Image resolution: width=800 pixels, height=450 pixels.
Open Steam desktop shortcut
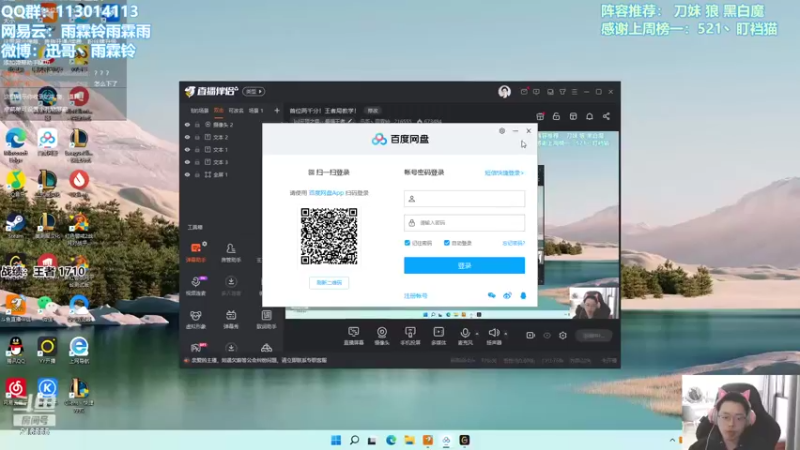point(15,226)
